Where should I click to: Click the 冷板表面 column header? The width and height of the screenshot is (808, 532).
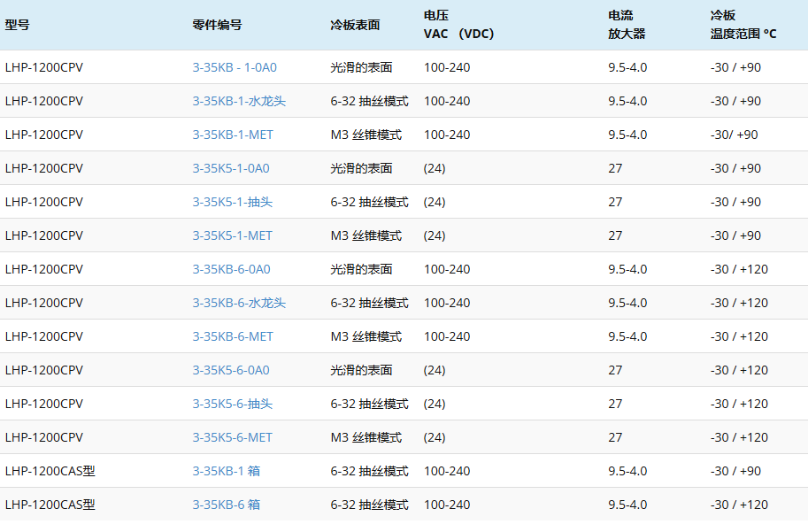pos(355,25)
